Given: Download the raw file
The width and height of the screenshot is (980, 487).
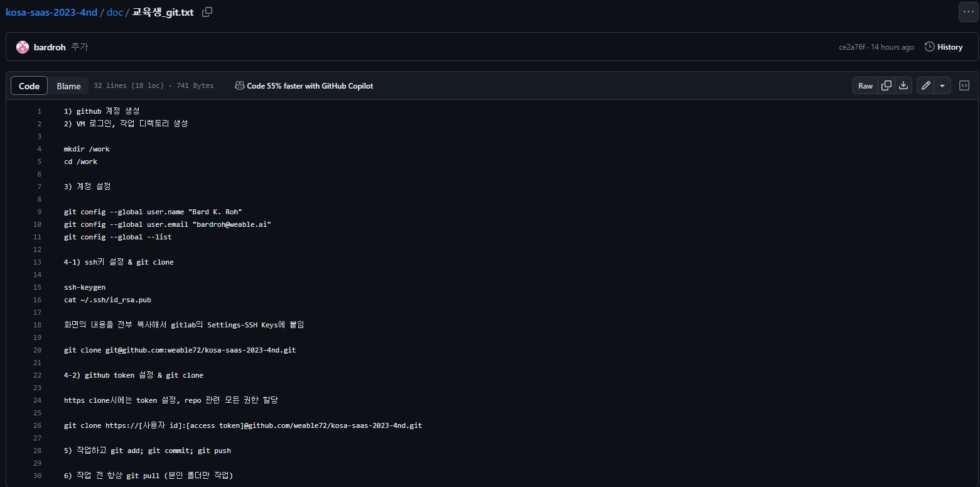Looking at the screenshot, I should click(x=903, y=86).
